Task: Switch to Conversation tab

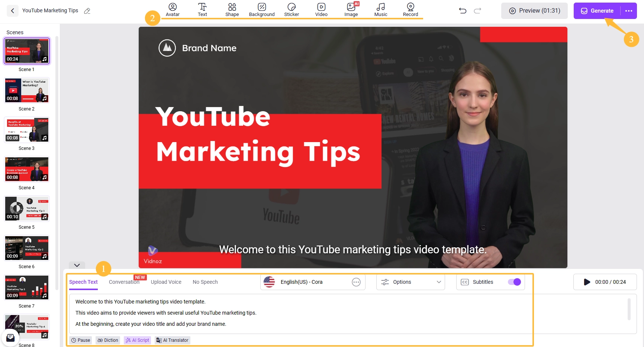Action: (x=124, y=282)
